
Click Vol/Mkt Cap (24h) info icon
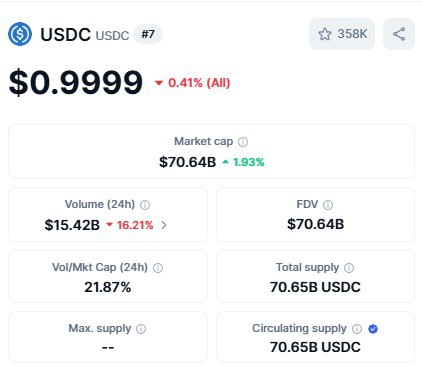tap(158, 268)
